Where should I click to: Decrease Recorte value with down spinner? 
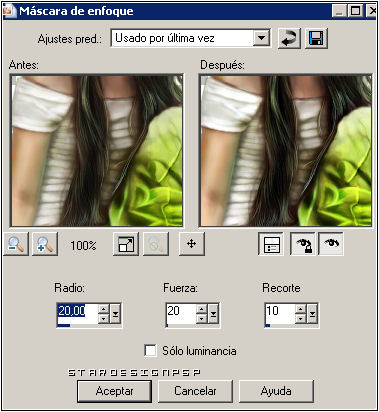[300, 318]
